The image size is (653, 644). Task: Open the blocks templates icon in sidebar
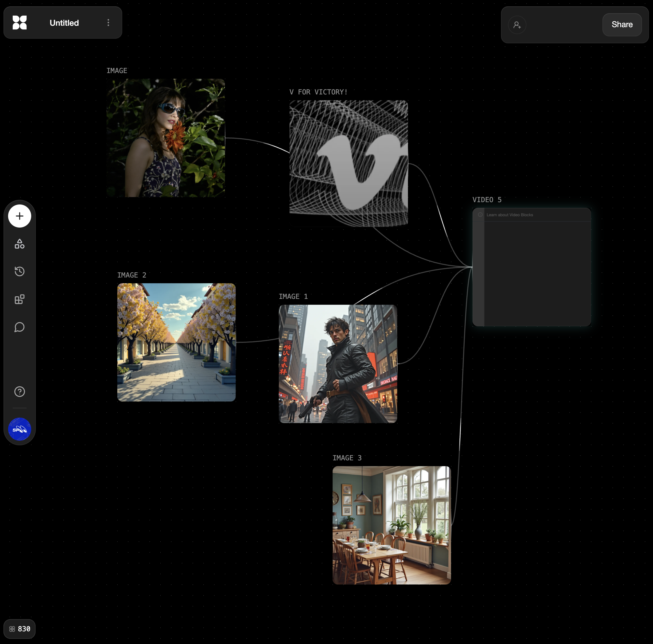click(20, 299)
